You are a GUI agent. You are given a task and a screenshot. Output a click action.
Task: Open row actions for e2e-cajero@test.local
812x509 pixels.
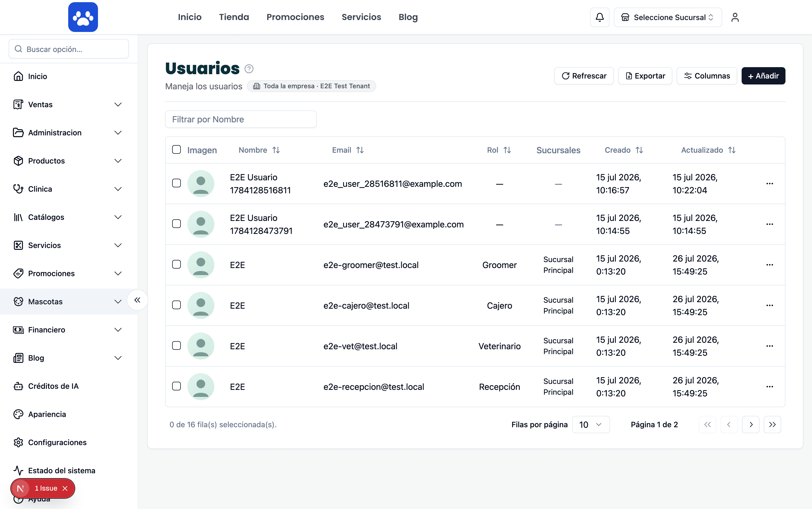pyautogui.click(x=769, y=305)
